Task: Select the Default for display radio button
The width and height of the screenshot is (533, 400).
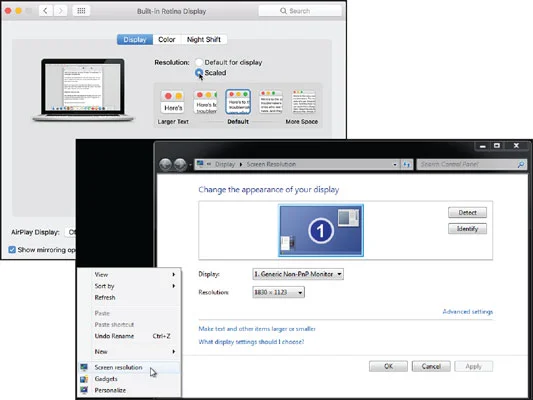Action: pos(199,62)
